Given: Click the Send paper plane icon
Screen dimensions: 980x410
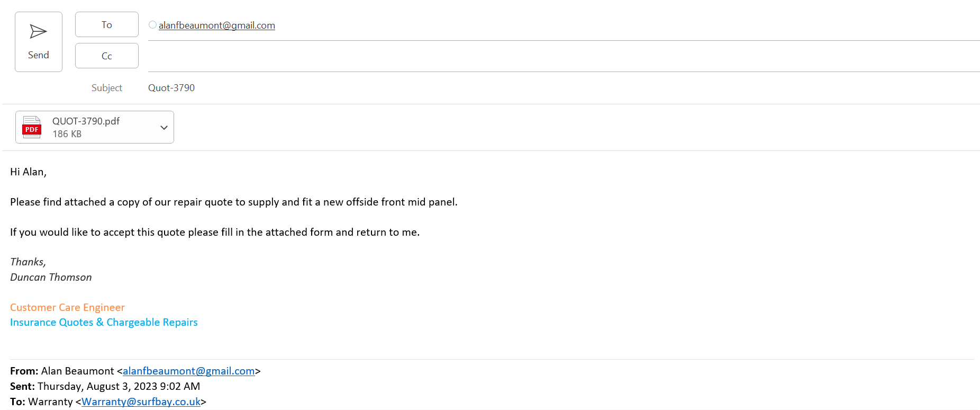Looking at the screenshot, I should click(38, 32).
